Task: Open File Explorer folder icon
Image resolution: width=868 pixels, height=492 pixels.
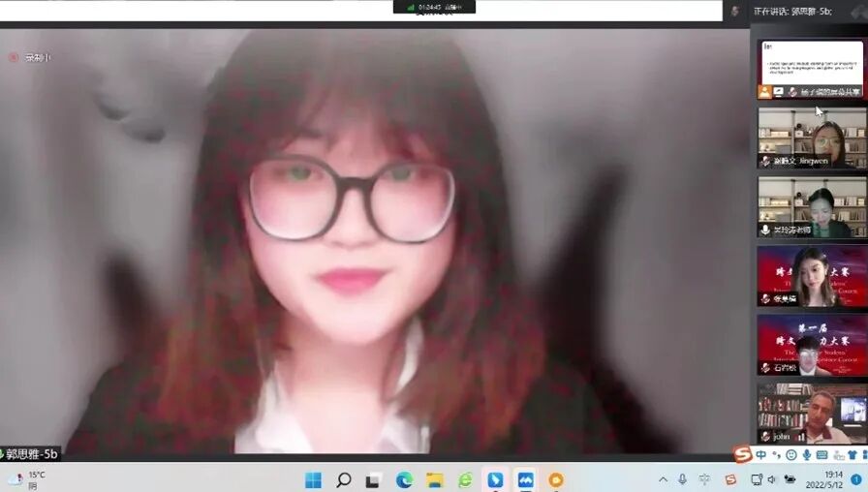Action: tap(435, 479)
